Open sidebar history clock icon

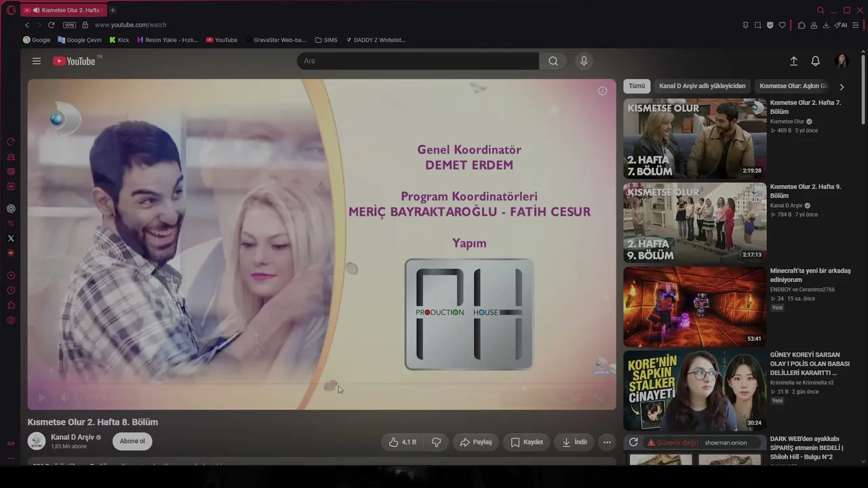11,290
